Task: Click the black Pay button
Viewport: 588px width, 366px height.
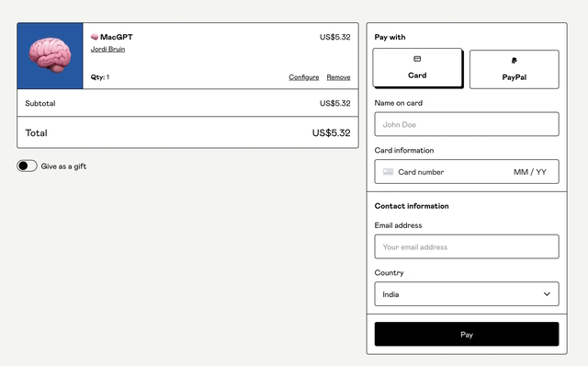Action: pos(467,334)
